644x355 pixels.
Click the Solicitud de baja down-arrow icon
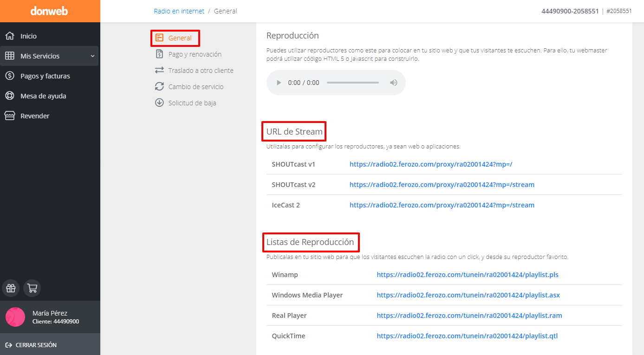click(x=160, y=103)
